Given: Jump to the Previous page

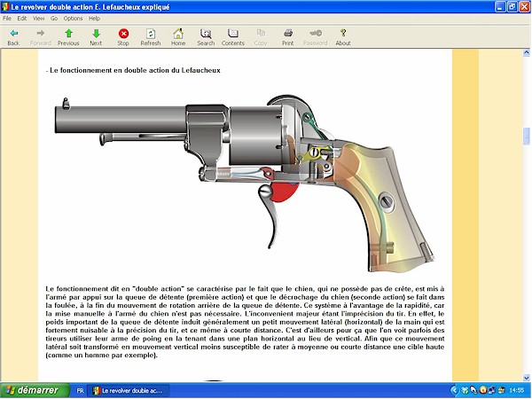Looking at the screenshot, I should coord(68,37).
